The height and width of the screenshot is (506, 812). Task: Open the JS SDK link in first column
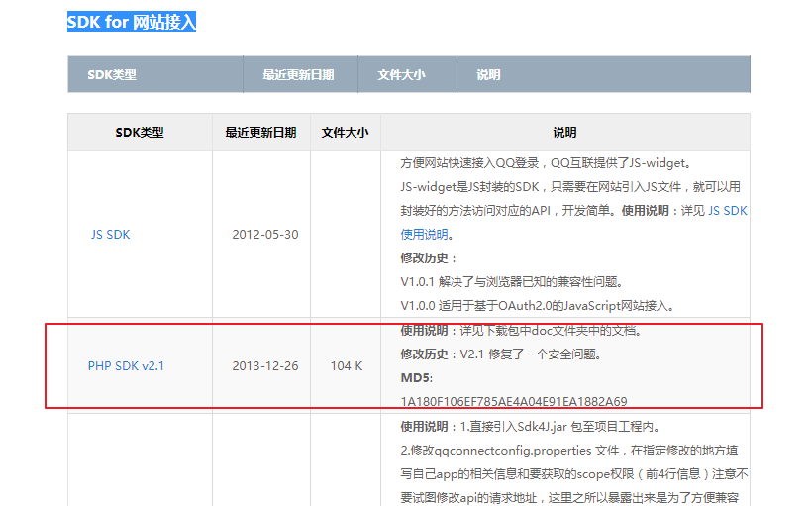110,235
